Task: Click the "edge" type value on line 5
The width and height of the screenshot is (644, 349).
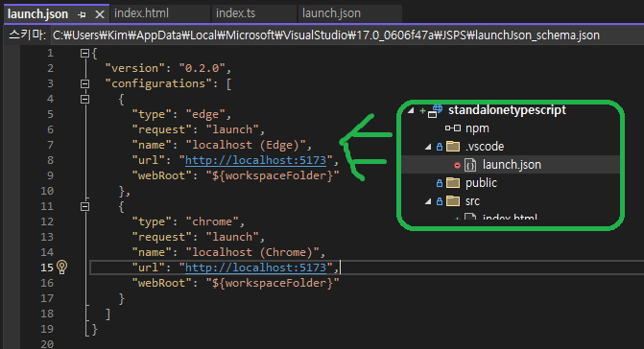Action: pyautogui.click(x=205, y=114)
